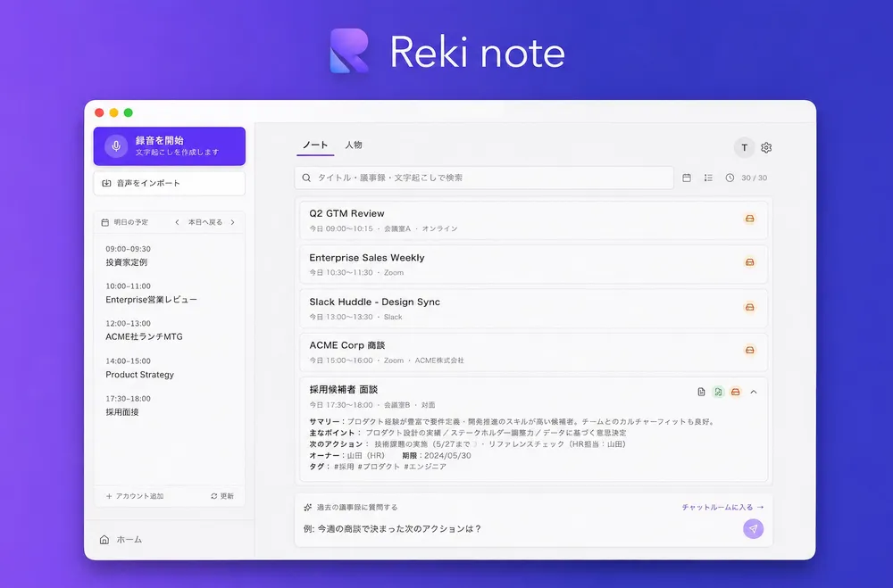
Task: Go to ホーム in the sidebar
Action: click(x=121, y=540)
